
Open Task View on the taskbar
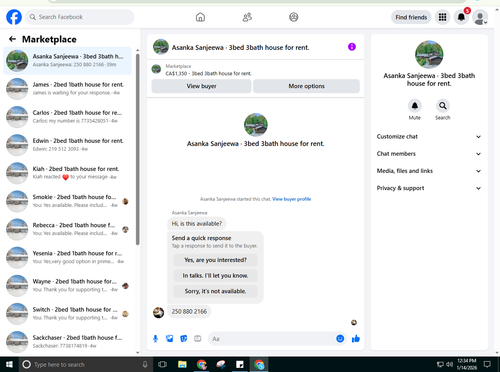tap(163, 364)
